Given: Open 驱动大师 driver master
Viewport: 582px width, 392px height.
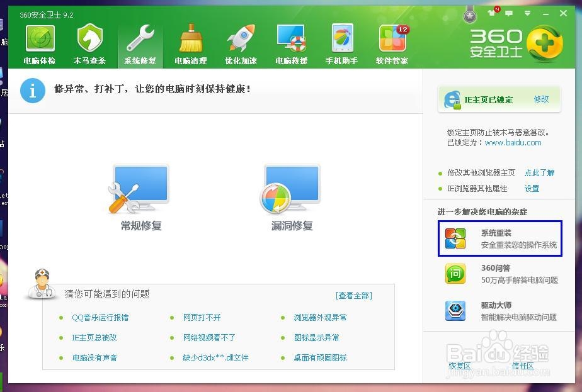Looking at the screenshot, I should pos(499,311).
